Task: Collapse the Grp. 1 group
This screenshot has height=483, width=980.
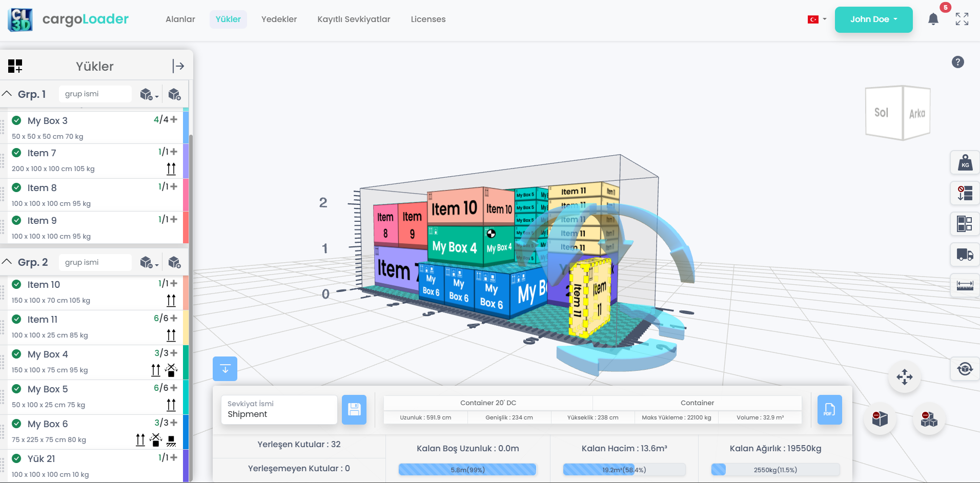Action: coord(7,94)
